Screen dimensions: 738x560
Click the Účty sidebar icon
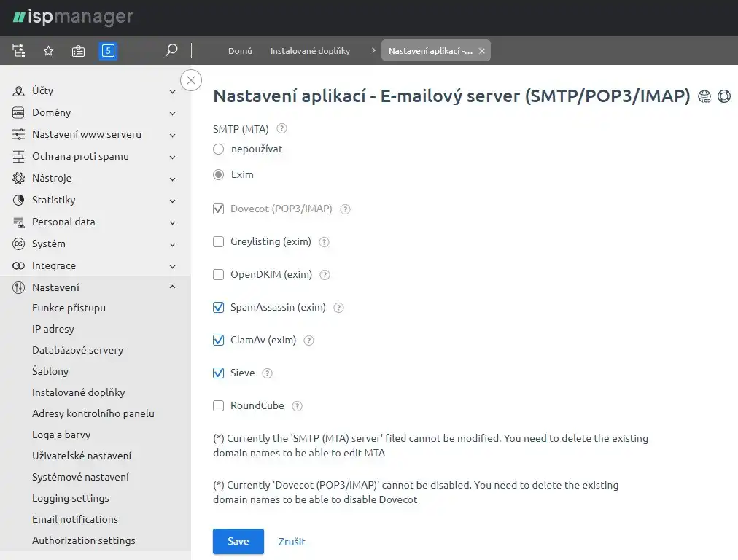(18, 91)
